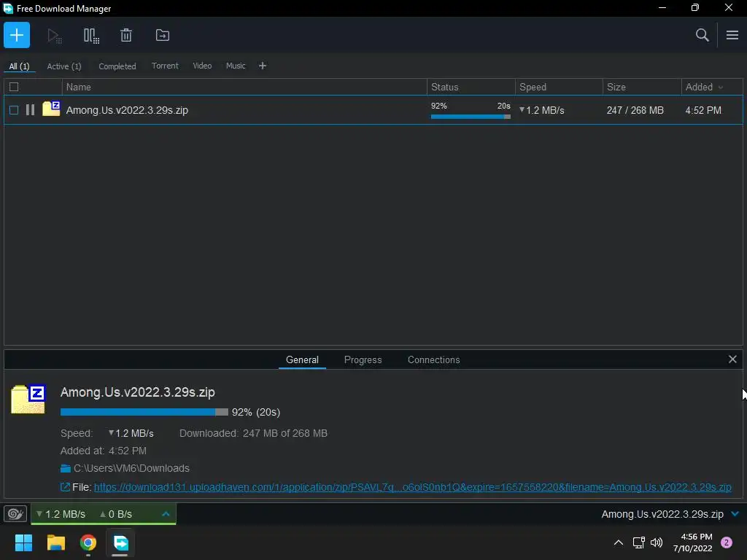
Task: Click the Pause all downloads toolbar icon
Action: coord(91,35)
